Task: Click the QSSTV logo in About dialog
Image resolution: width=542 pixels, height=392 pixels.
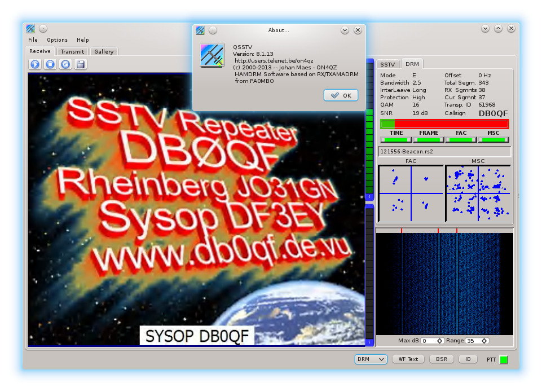Action: point(212,55)
